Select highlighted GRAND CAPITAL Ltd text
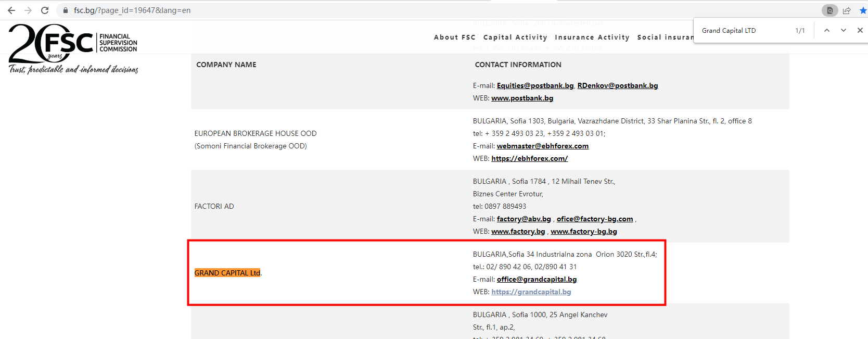This screenshot has height=339, width=868. [227, 273]
